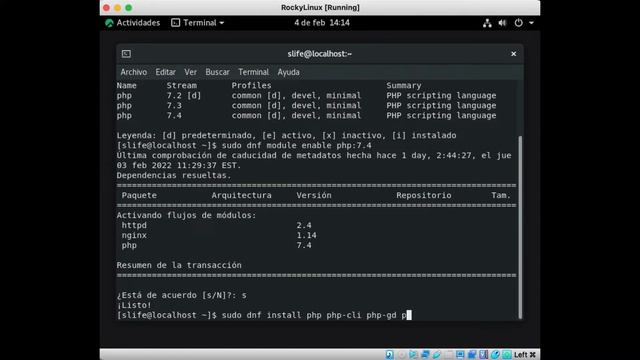
Task: Open the Buscar menu
Action: click(217, 72)
